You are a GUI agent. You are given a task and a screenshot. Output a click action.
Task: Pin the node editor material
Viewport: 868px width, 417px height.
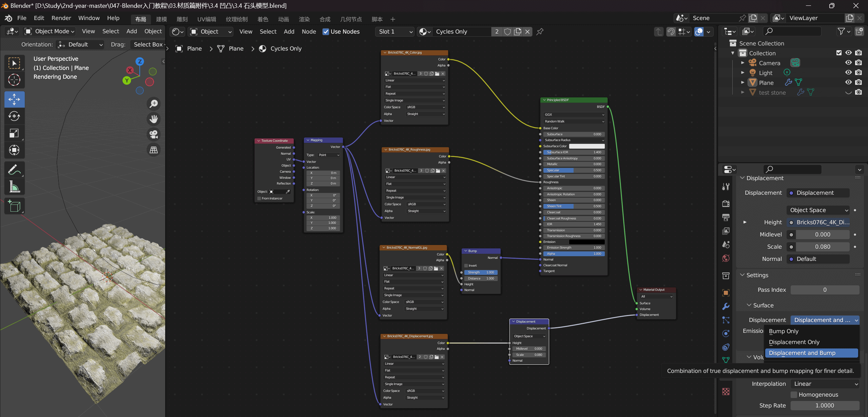[540, 32]
